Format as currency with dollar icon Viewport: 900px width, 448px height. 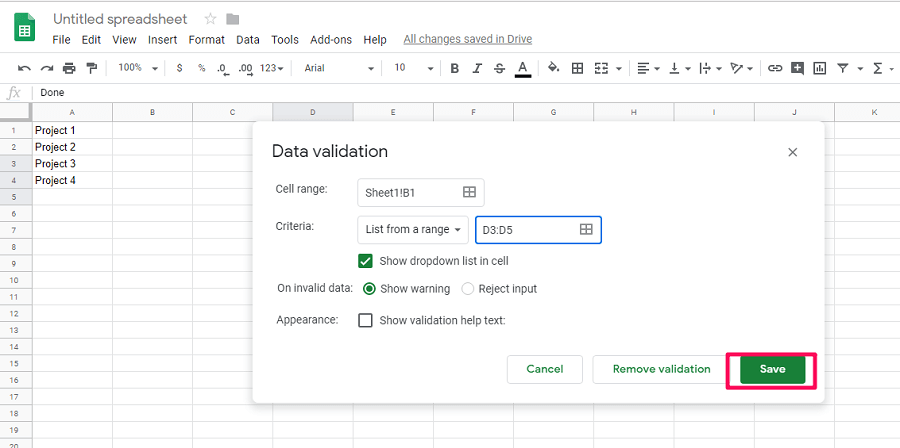(x=180, y=68)
